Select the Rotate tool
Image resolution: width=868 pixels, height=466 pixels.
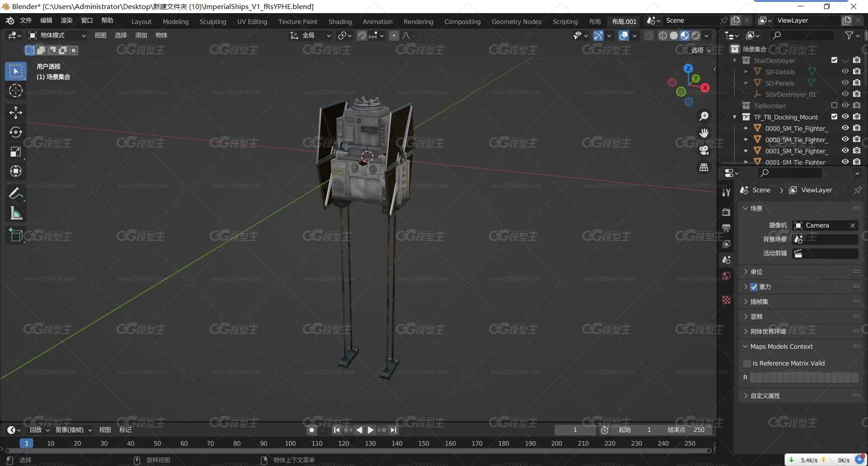pyautogui.click(x=16, y=132)
